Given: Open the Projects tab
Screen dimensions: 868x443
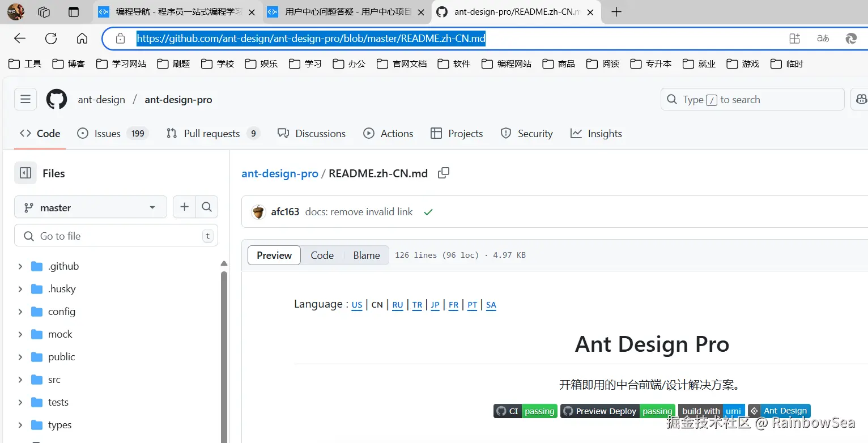Looking at the screenshot, I should (x=457, y=134).
